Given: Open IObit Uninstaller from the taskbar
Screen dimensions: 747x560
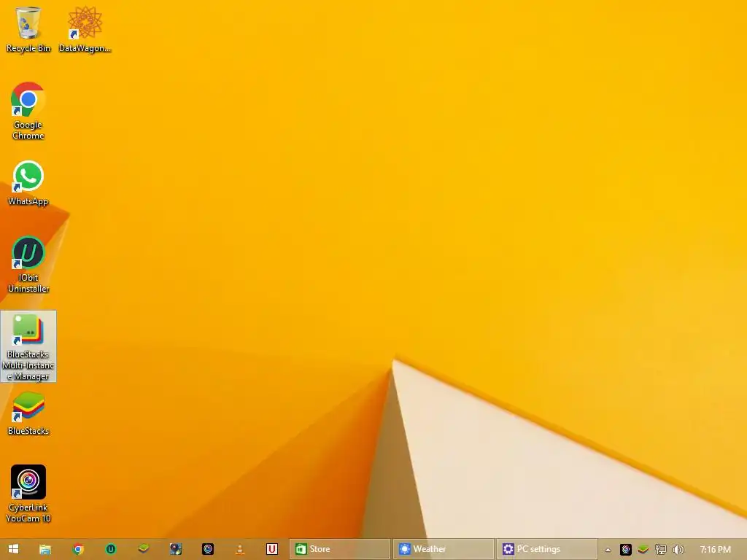Looking at the screenshot, I should coord(111,549).
